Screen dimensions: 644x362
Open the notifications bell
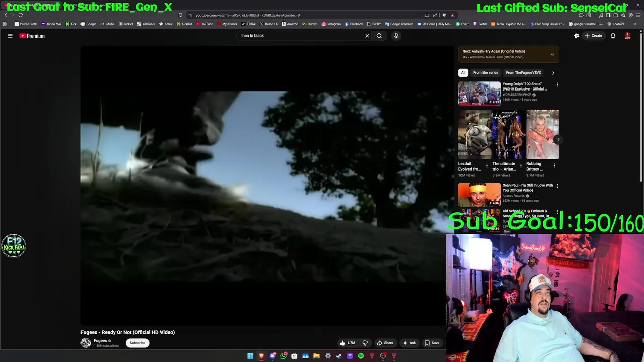613,36
